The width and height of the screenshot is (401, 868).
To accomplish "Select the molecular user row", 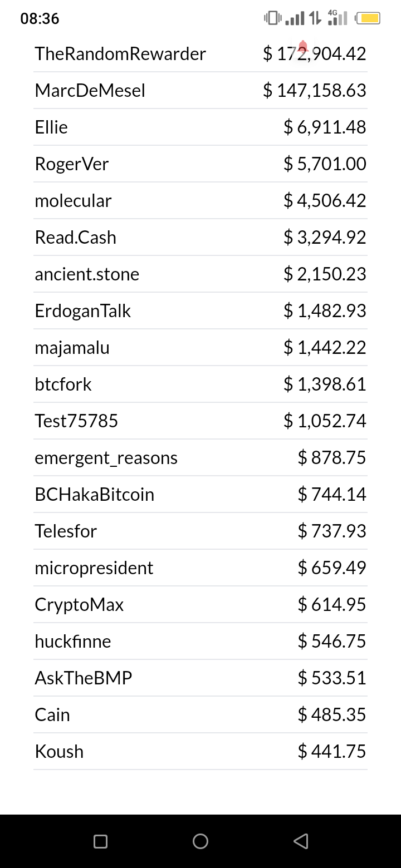I will pyautogui.click(x=200, y=201).
